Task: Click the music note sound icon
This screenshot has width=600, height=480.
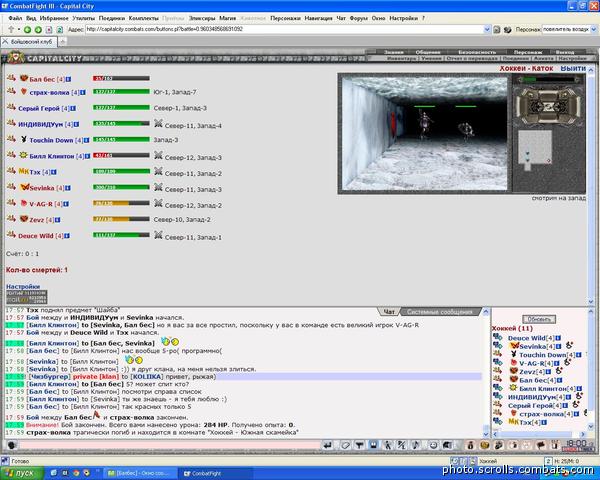Action: tap(416, 445)
